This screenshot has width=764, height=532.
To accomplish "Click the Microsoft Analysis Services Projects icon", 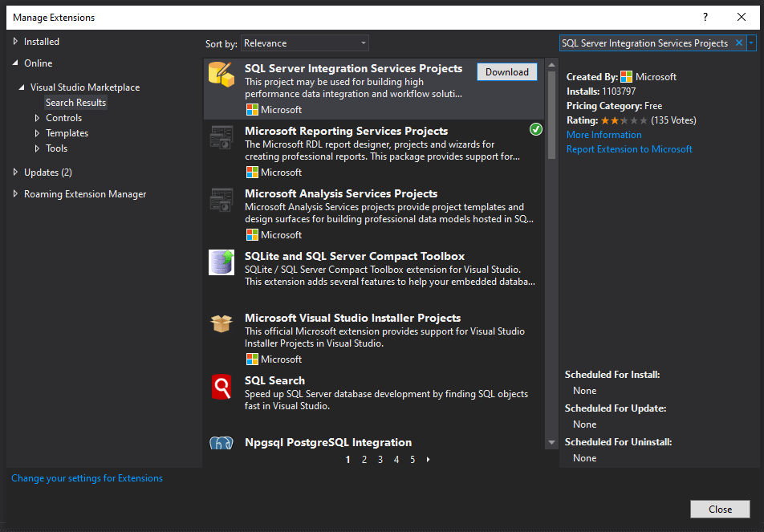I will [221, 199].
